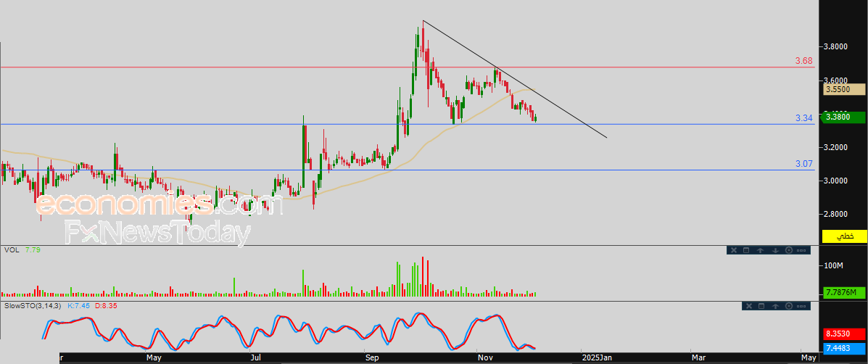Click the yellow خطي scale button

[x=845, y=236]
